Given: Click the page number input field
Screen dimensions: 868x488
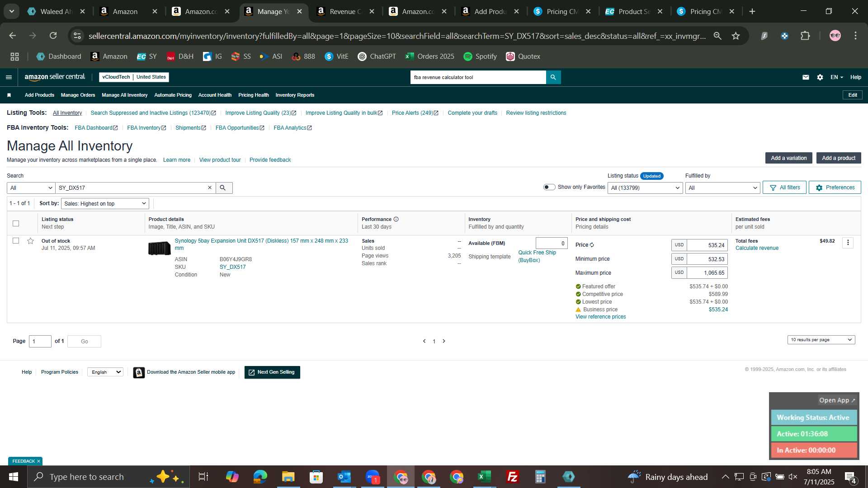Looking at the screenshot, I should click(x=40, y=342).
